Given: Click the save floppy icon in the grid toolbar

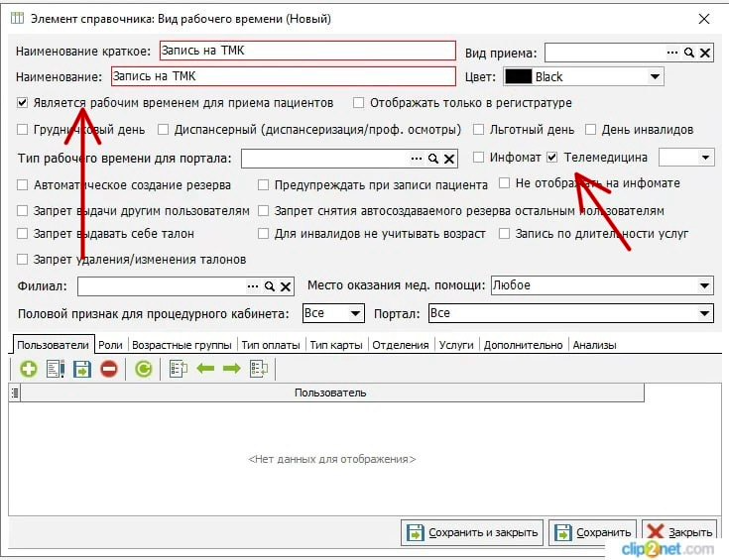Looking at the screenshot, I should point(82,369).
